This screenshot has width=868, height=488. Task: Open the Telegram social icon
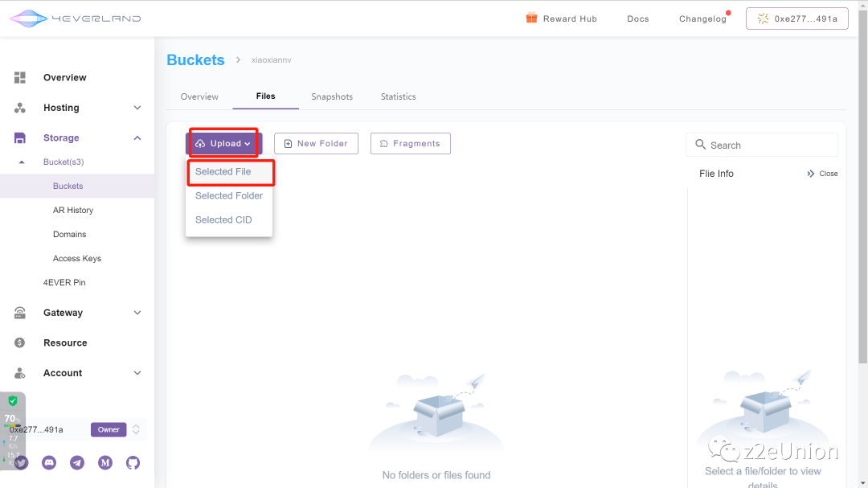(77, 462)
